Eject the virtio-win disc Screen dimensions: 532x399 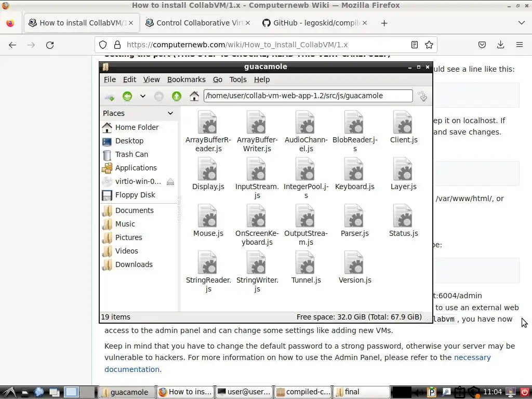pos(170,182)
